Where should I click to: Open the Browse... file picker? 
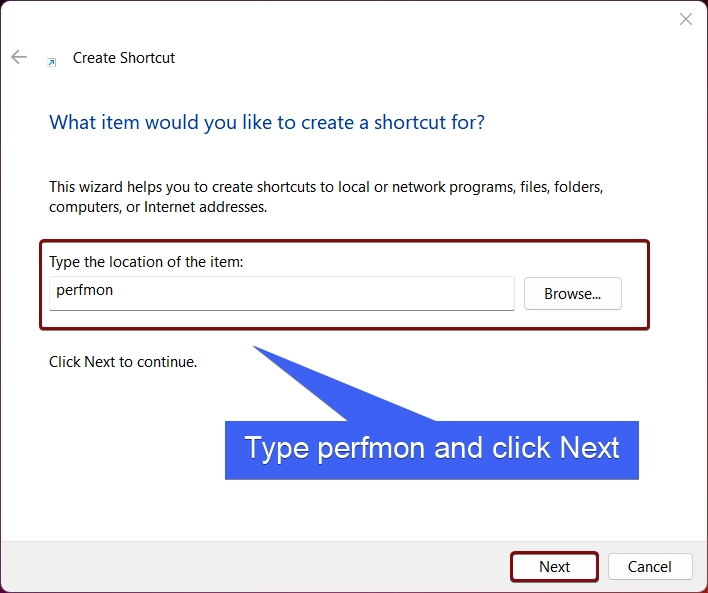point(573,294)
